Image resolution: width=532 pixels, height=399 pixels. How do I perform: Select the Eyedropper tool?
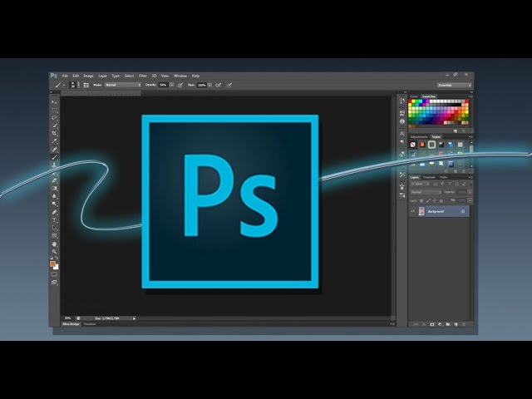[x=54, y=141]
